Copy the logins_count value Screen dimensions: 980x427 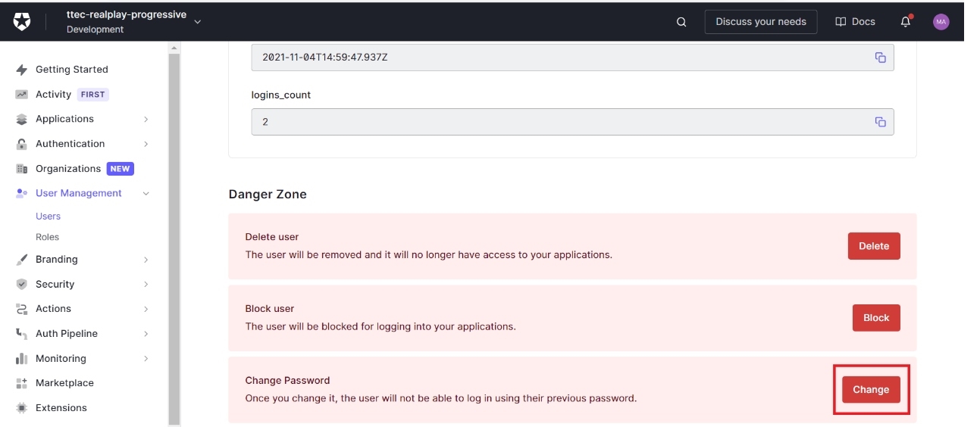[880, 122]
